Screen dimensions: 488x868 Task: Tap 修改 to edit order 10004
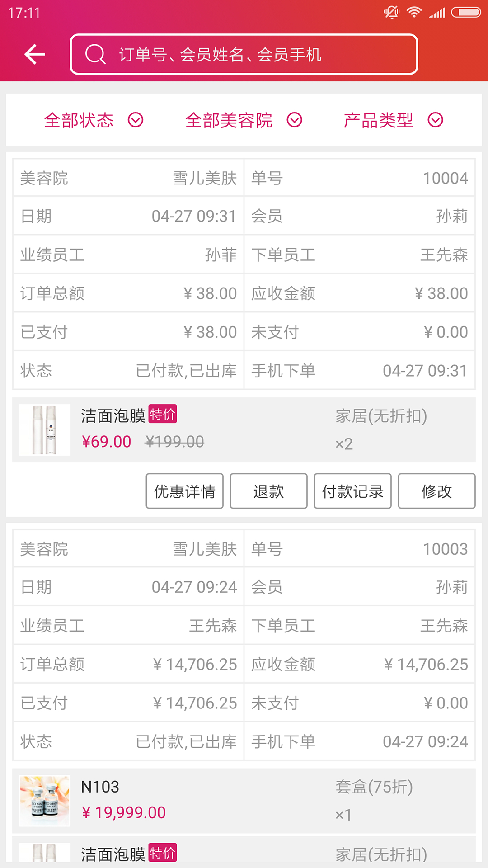tap(436, 491)
